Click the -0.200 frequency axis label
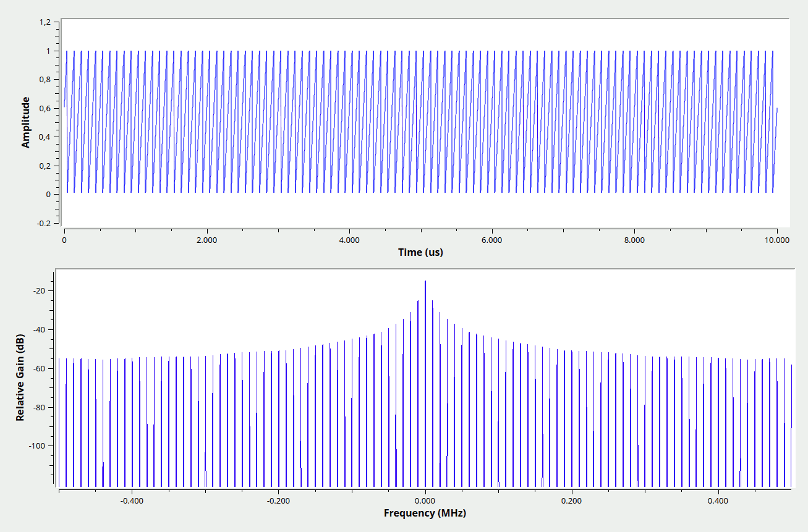Image resolution: width=808 pixels, height=532 pixels. coord(279,500)
